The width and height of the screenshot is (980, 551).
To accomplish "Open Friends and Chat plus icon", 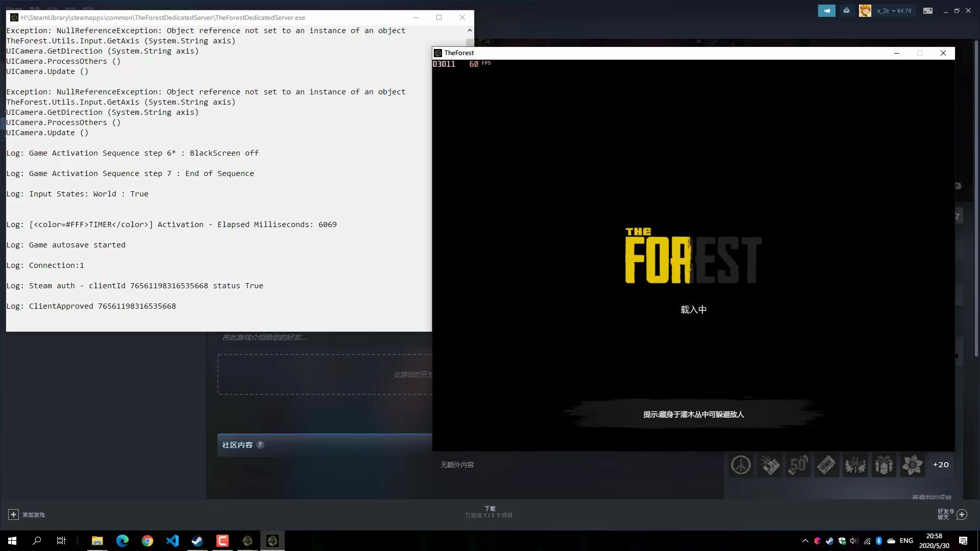I will click(962, 514).
